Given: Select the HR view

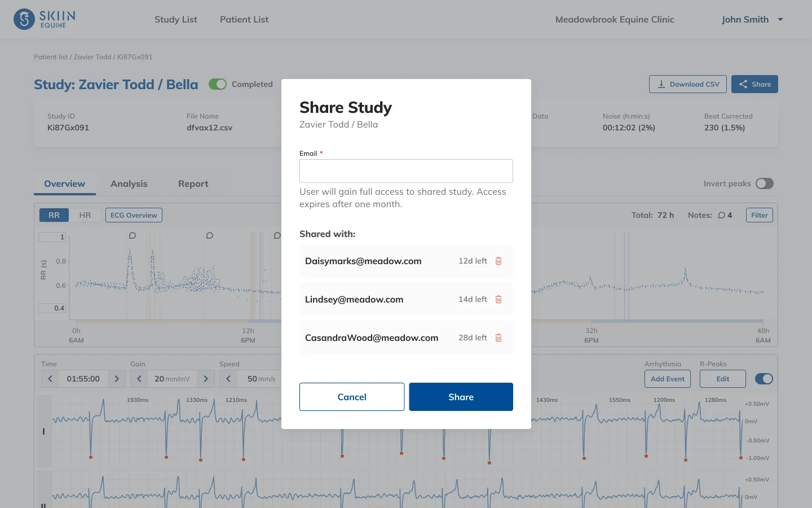Looking at the screenshot, I should [x=85, y=215].
